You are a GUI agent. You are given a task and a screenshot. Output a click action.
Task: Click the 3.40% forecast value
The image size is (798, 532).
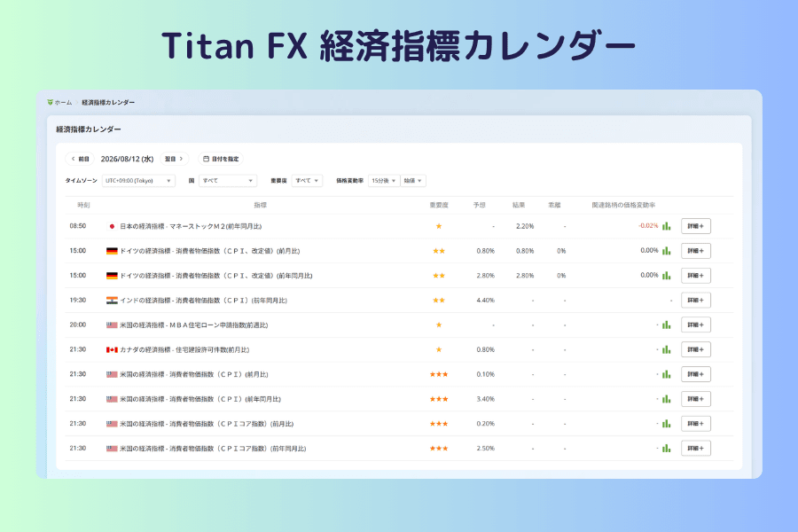tap(486, 399)
